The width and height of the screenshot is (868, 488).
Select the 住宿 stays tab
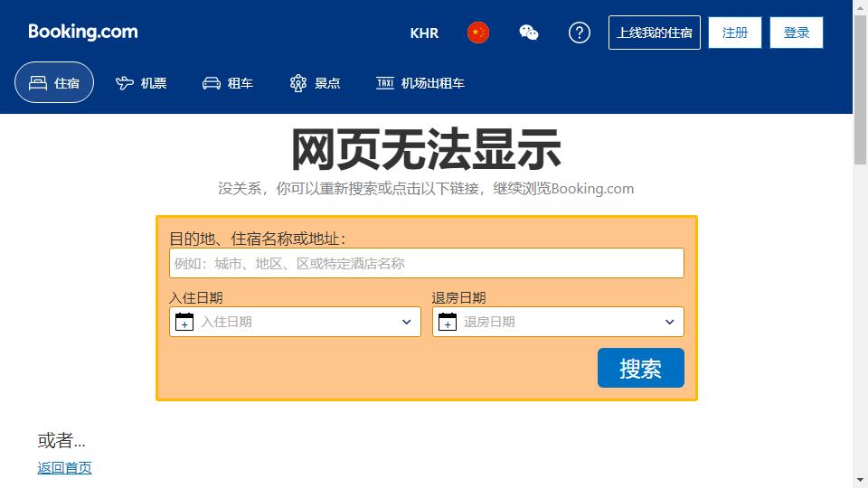[x=54, y=82]
